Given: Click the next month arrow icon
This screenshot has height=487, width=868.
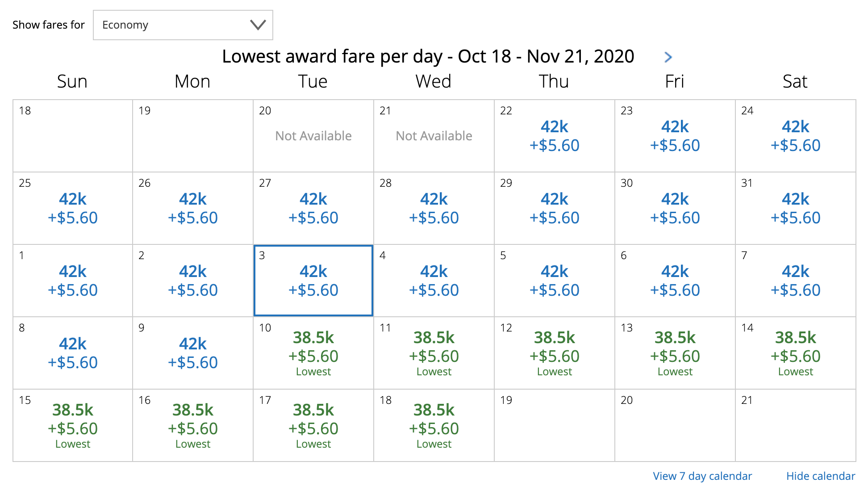Looking at the screenshot, I should (668, 57).
